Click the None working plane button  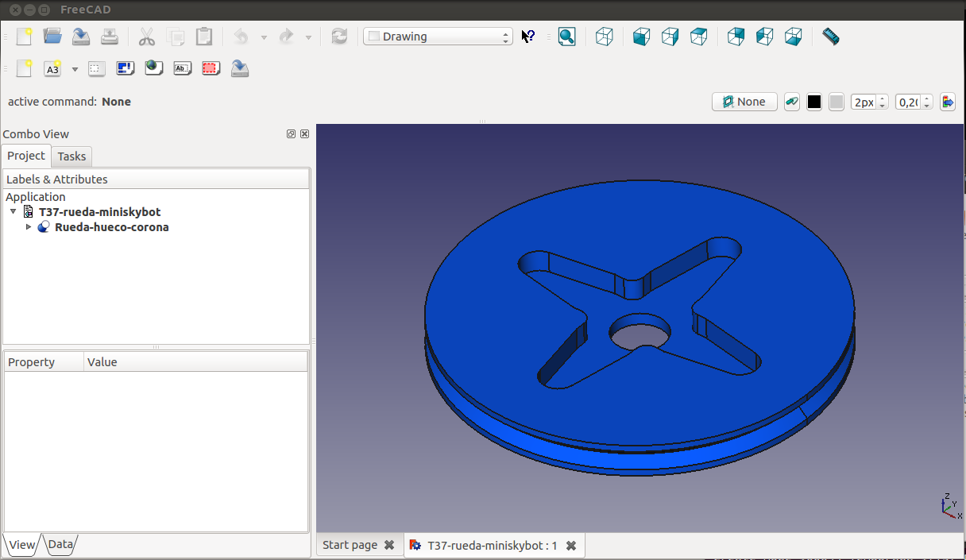pos(744,102)
